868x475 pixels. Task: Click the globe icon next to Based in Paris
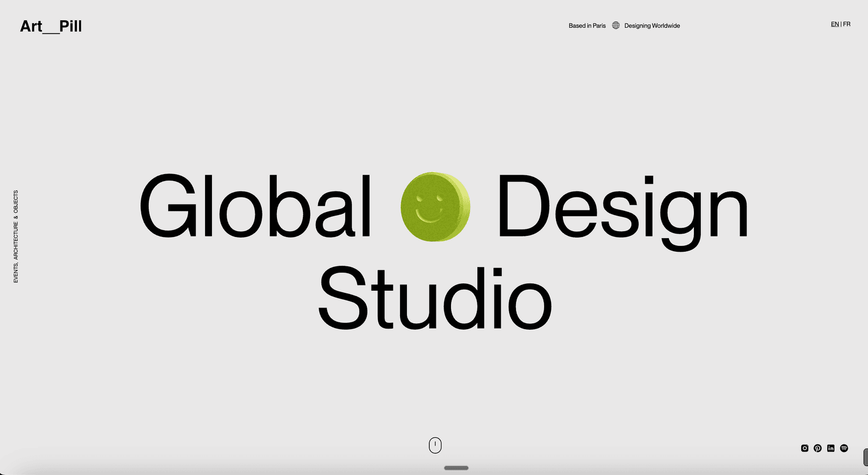(x=615, y=25)
